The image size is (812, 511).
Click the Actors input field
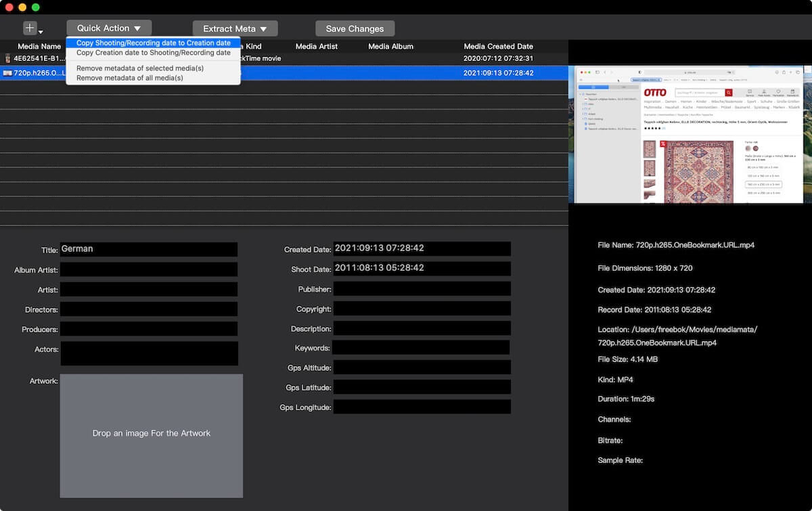coord(150,353)
